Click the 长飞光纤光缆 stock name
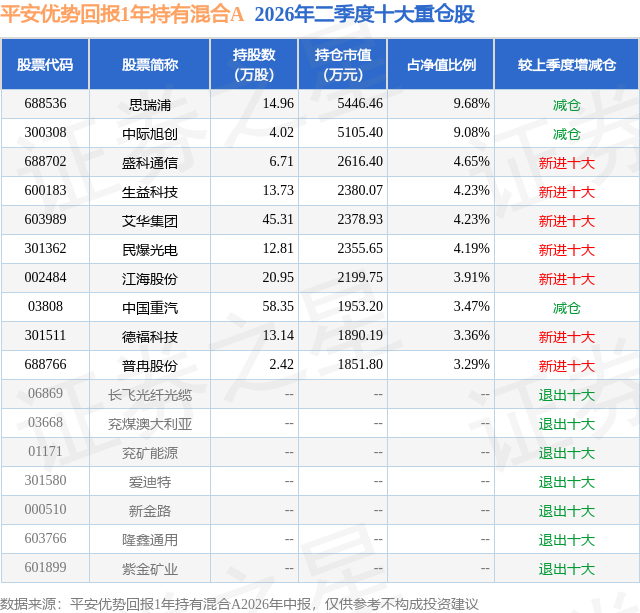 coord(150,395)
